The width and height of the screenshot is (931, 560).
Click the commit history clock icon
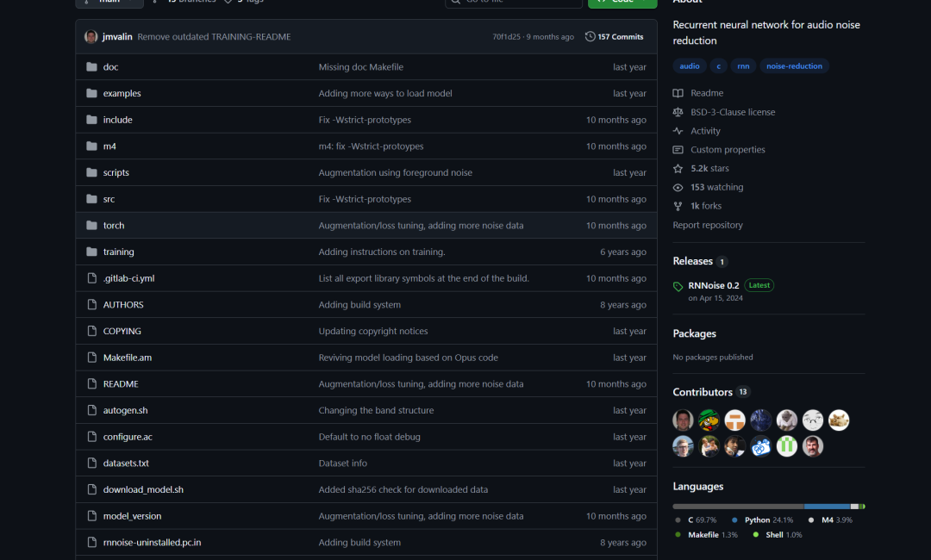pos(590,37)
